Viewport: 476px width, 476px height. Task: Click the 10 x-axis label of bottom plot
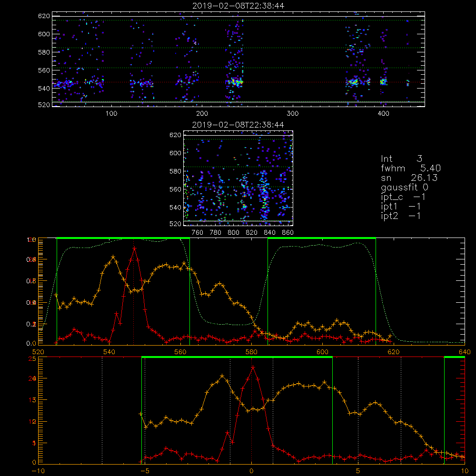point(465,471)
